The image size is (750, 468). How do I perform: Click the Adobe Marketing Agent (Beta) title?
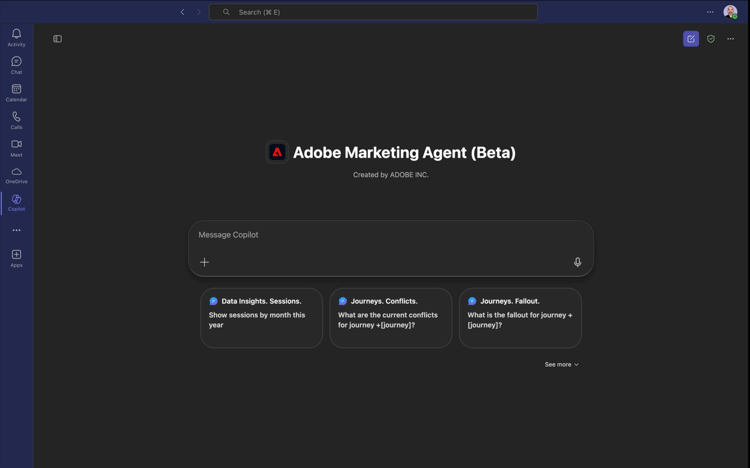click(404, 153)
